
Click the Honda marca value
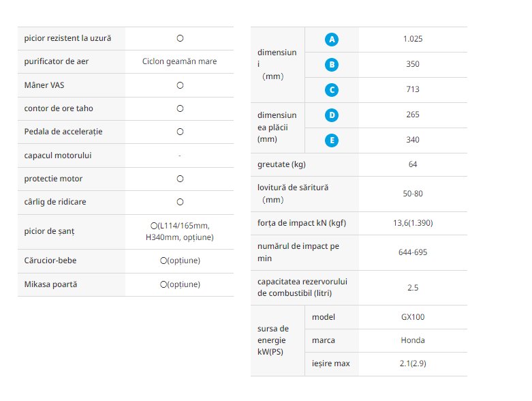click(413, 340)
